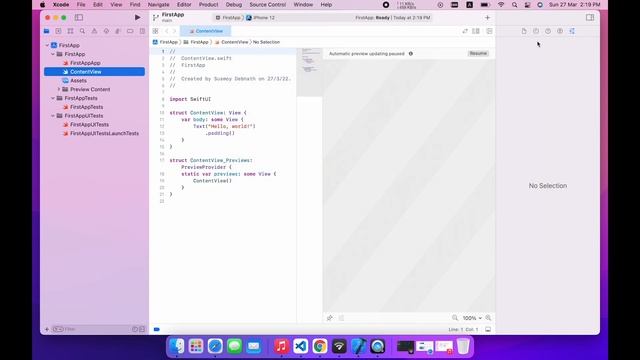Open the editor options split icon
Viewport: 640px width, 360px height.
pos(476,31)
